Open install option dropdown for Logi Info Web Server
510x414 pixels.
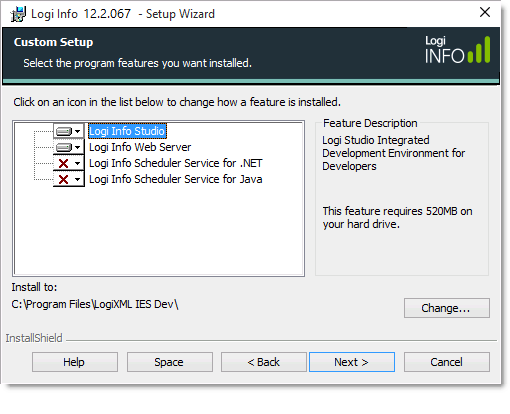click(x=69, y=147)
